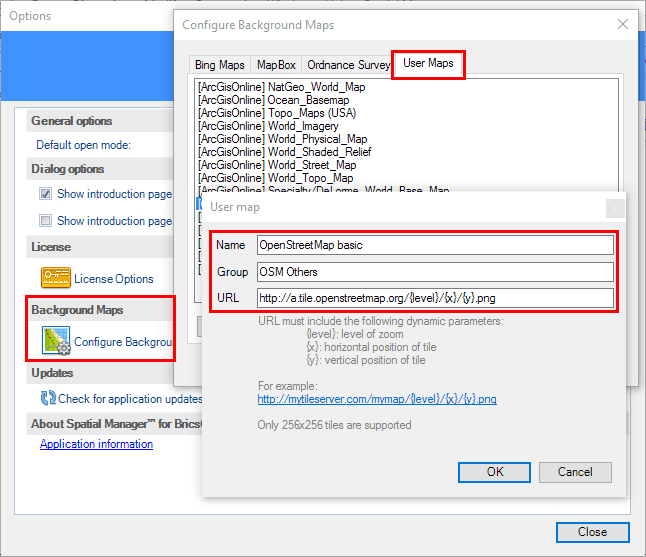
Task: Uncheck the first Show introduction page checkbox
Action: [45, 194]
